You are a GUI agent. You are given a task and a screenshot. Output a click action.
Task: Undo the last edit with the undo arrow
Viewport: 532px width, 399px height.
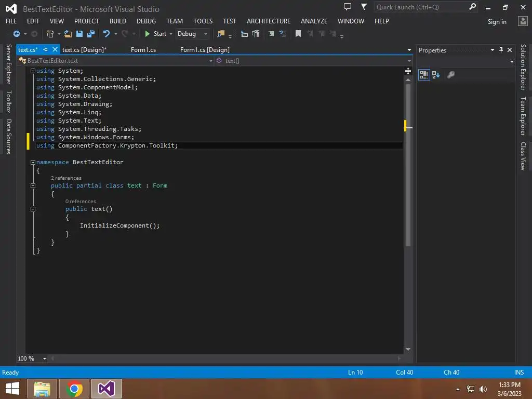(107, 34)
